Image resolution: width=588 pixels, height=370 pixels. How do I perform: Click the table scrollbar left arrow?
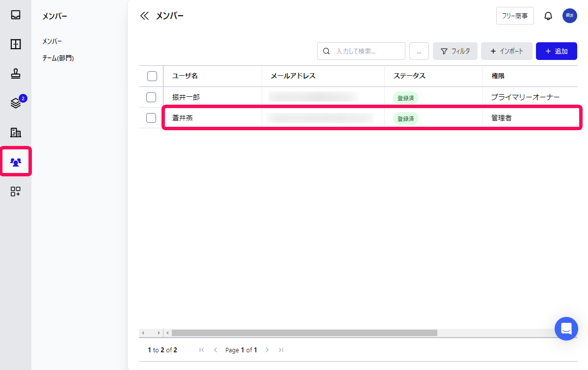tap(168, 333)
